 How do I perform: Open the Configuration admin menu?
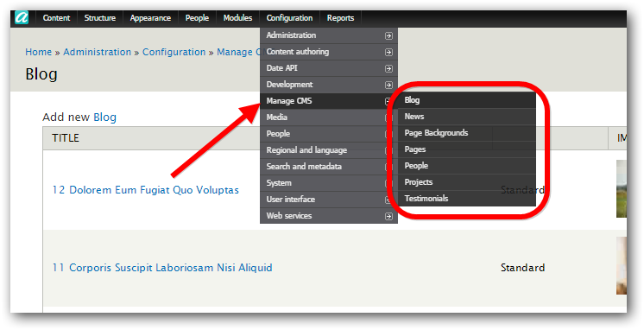click(289, 18)
